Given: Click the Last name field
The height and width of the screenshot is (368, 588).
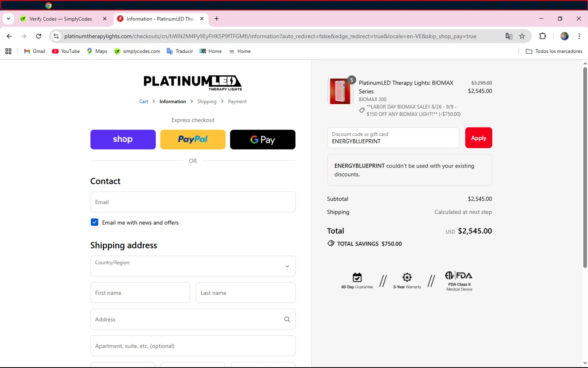Looking at the screenshot, I should [x=246, y=293].
